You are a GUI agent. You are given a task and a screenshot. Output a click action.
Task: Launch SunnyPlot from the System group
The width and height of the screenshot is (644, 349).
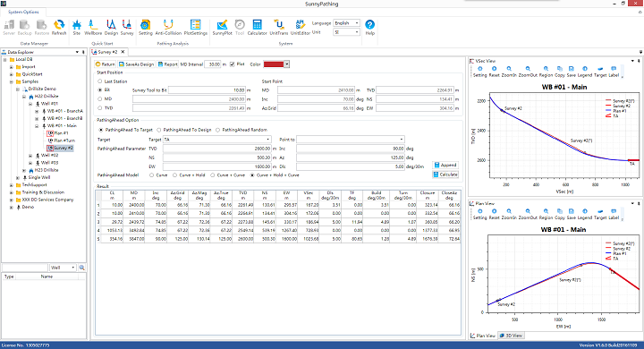click(222, 27)
